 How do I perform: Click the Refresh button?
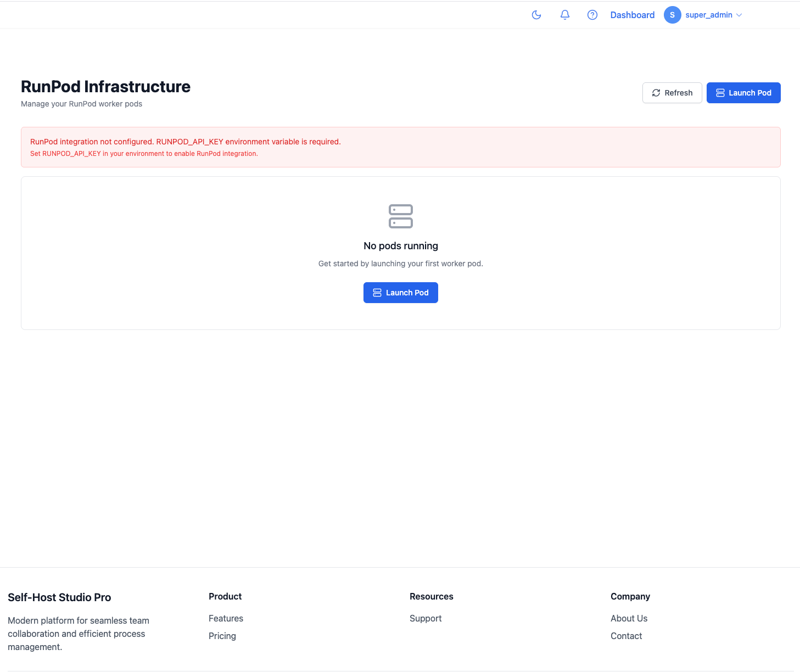click(672, 93)
